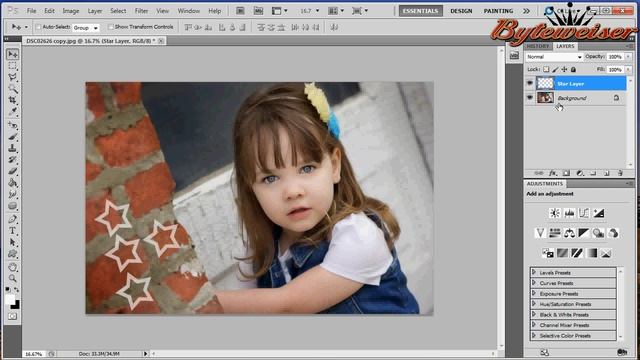The height and width of the screenshot is (360, 640).
Task: Click the layer style fx icon
Action: pos(553,173)
